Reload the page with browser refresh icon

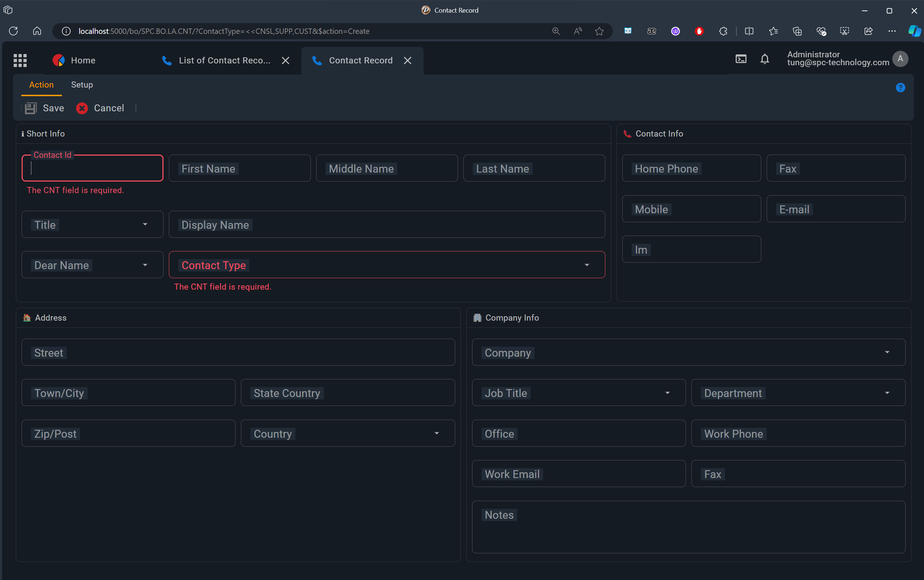13,31
